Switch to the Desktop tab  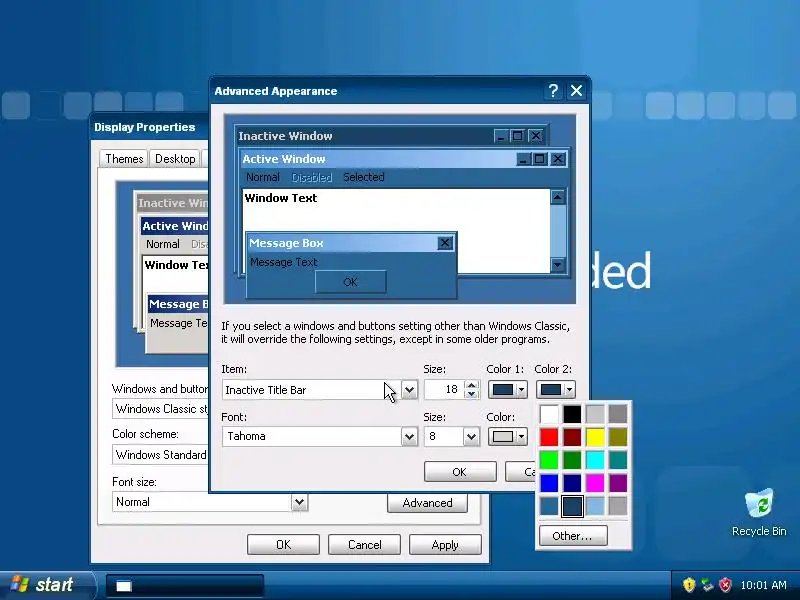pos(175,159)
